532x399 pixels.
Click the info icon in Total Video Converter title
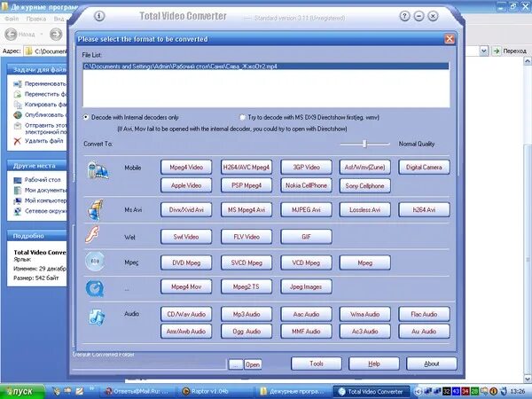(x=99, y=16)
